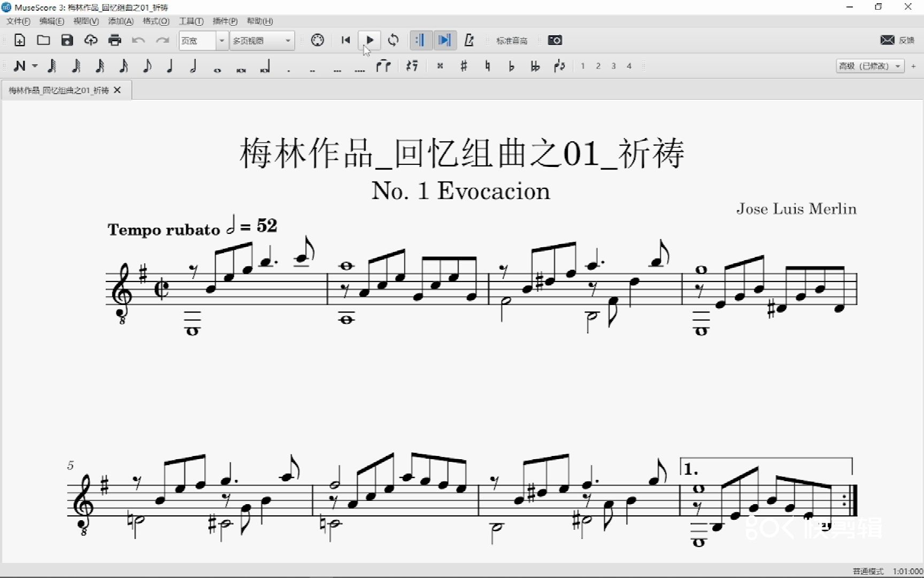Viewport: 924px width, 578px height.
Task: Apply double flat accidental
Action: (x=535, y=66)
